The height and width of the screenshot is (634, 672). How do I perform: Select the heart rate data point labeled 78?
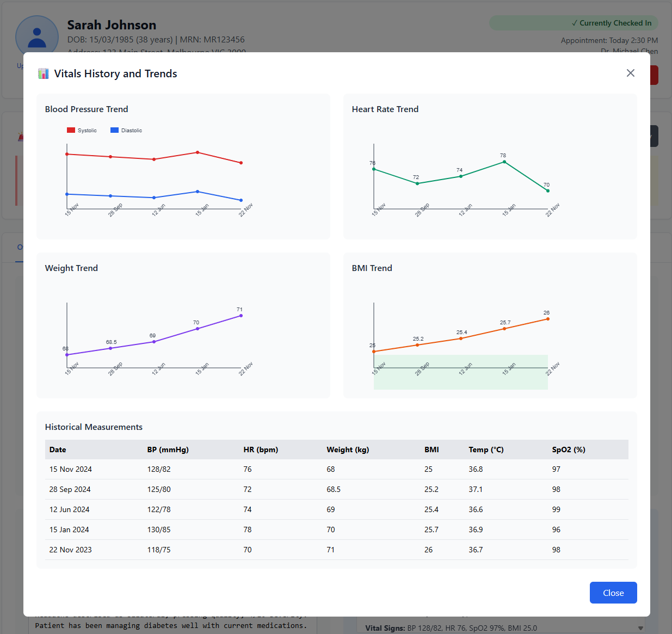click(504, 162)
